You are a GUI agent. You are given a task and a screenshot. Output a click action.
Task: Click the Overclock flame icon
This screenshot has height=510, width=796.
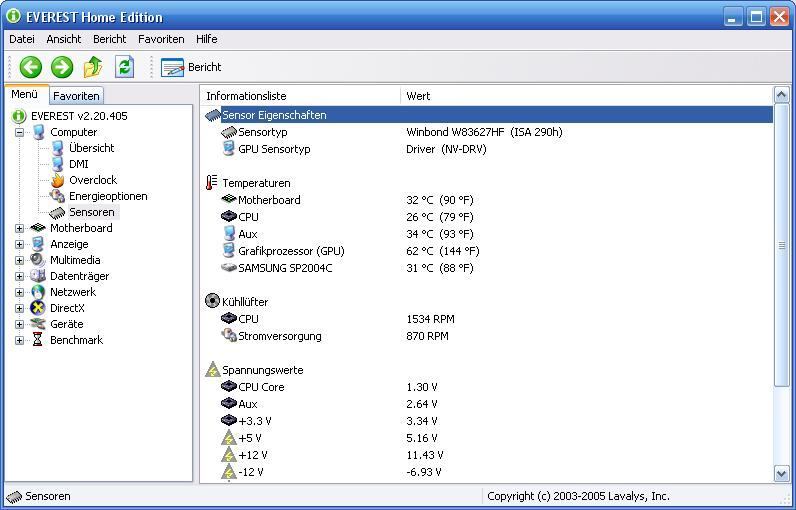pyautogui.click(x=57, y=180)
